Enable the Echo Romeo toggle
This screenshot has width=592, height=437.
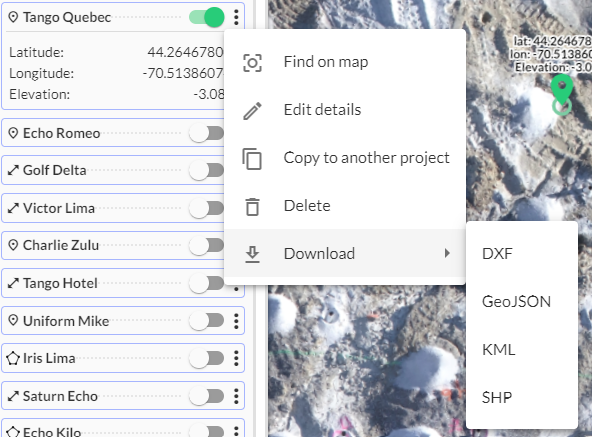(207, 133)
